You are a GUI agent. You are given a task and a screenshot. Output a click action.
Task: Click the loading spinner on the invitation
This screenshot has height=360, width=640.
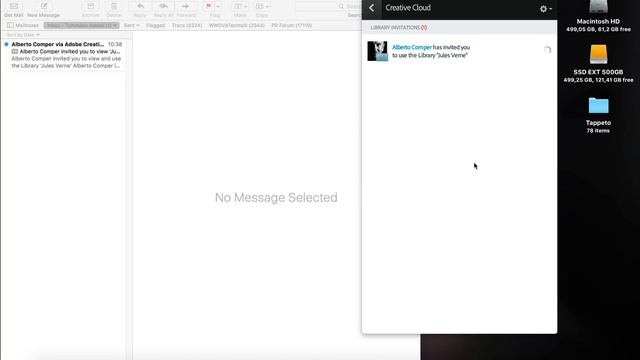tap(547, 50)
